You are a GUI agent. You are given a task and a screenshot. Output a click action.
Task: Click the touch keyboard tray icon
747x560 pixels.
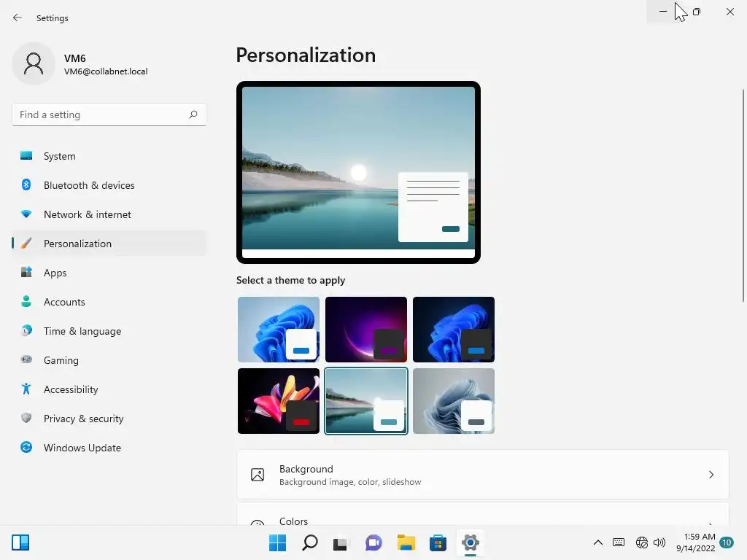click(x=619, y=542)
